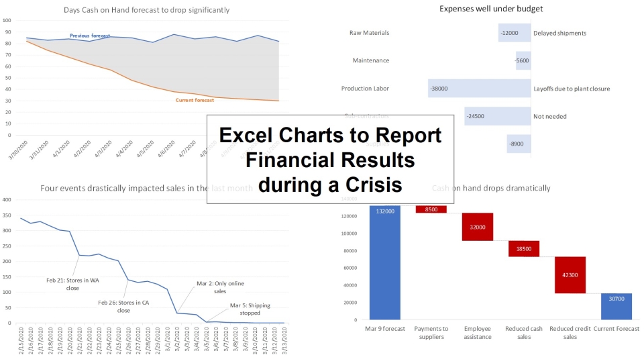
Task: Click the 'Expenses well under budget' chart title
Action: (491, 9)
